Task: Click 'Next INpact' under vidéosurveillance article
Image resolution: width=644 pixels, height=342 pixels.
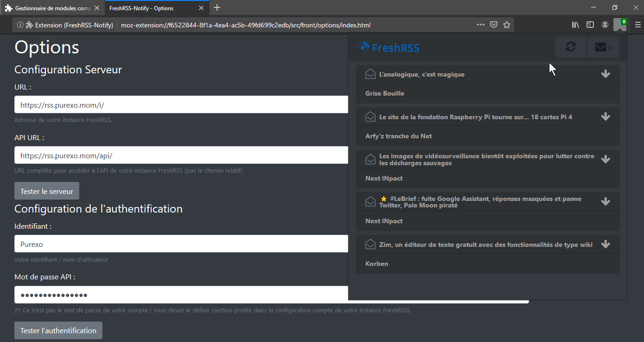Action: point(384,178)
